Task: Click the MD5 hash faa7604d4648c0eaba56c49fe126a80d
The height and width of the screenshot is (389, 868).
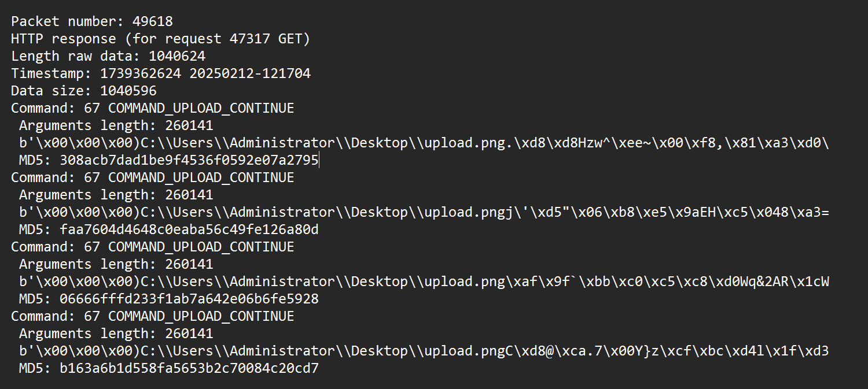Action: pos(189,229)
